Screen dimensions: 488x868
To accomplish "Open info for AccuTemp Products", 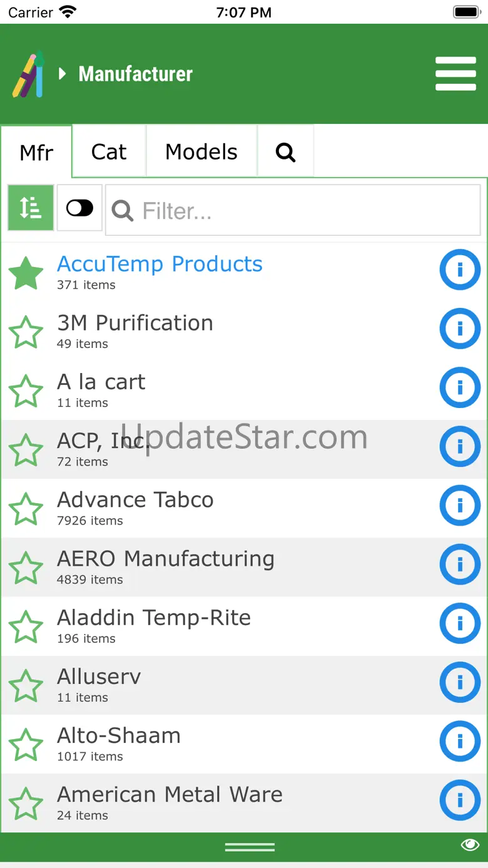I will [460, 270].
